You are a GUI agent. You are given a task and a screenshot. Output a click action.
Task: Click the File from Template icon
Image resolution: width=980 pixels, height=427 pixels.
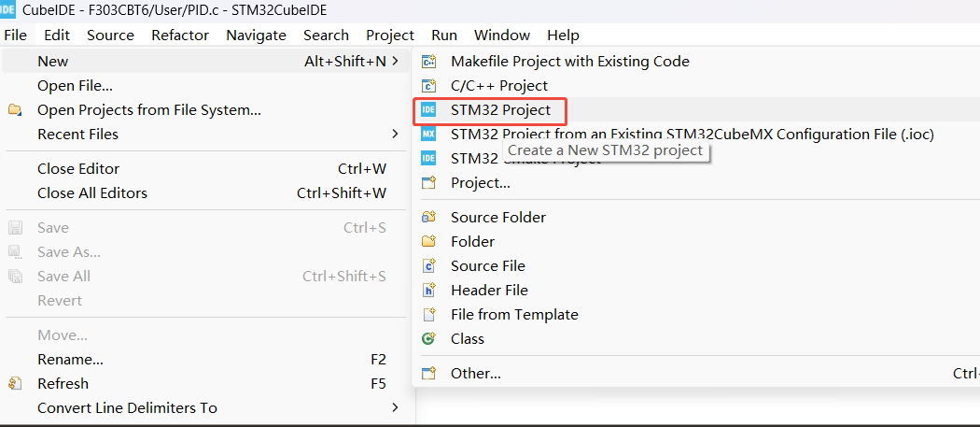[428, 315]
